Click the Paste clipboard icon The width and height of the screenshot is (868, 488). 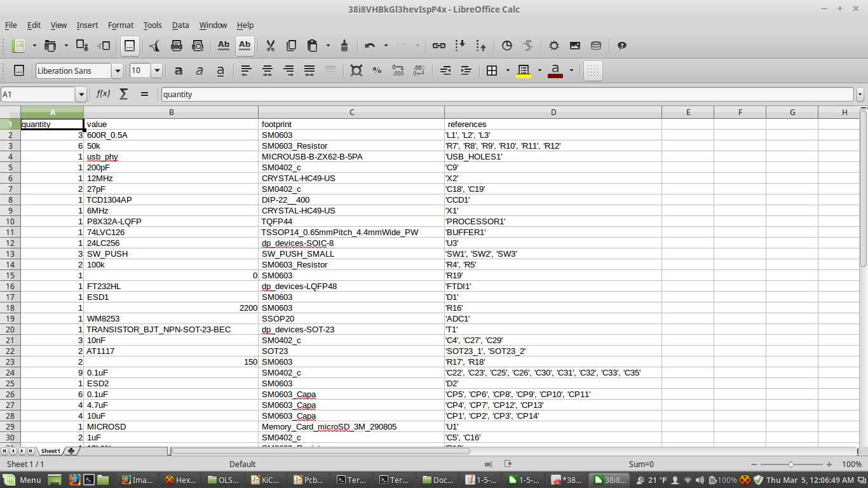click(x=312, y=46)
